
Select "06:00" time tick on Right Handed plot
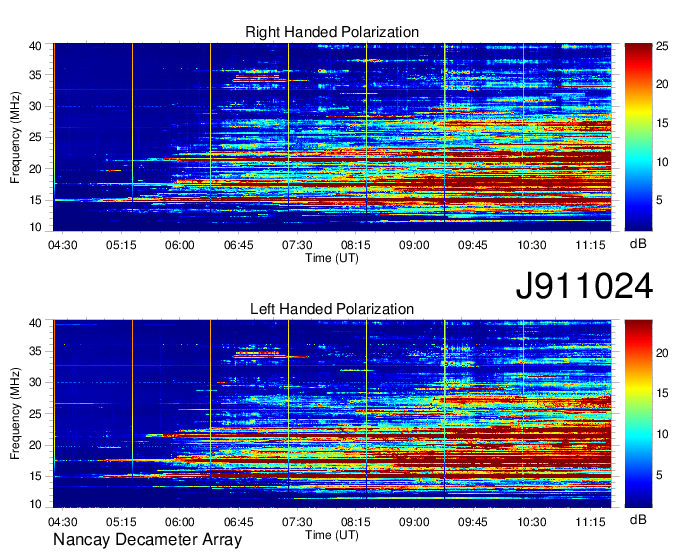(180, 245)
